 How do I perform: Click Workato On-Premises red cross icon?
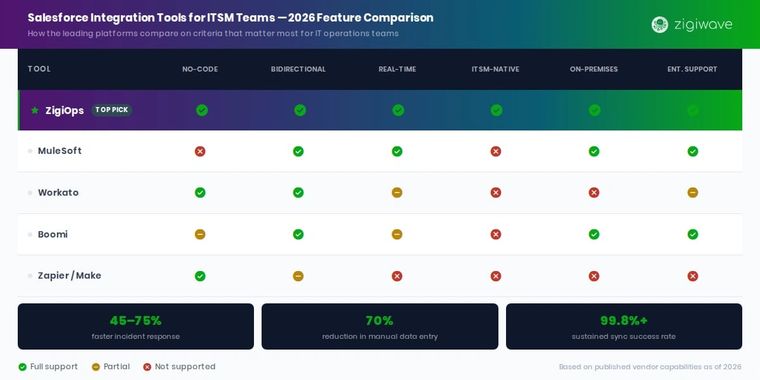tap(594, 193)
